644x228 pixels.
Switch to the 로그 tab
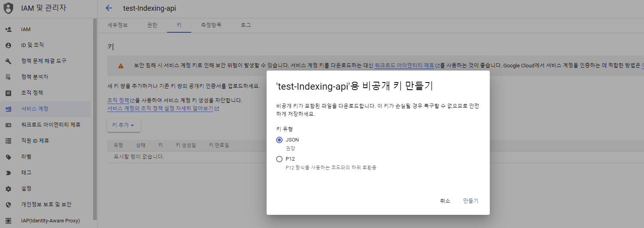coord(245,25)
